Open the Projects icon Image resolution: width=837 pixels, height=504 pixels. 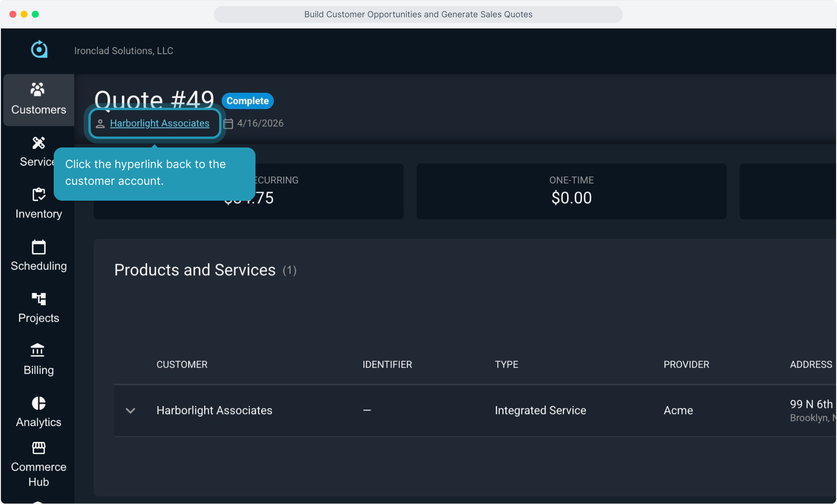click(38, 299)
